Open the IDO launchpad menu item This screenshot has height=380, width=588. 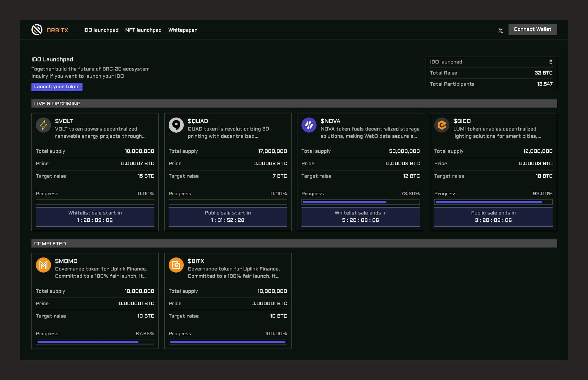[x=100, y=30]
